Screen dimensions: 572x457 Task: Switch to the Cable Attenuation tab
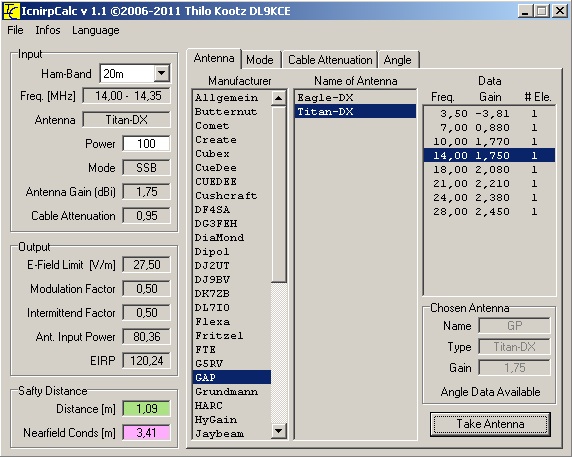coord(330,60)
